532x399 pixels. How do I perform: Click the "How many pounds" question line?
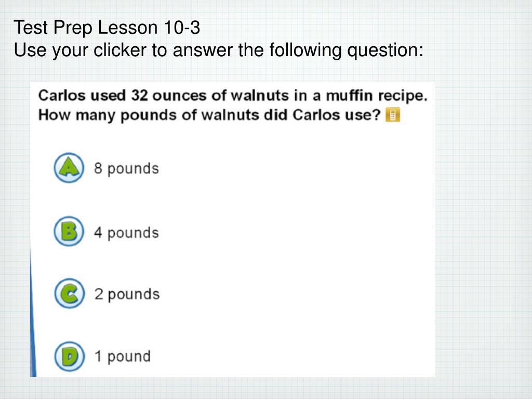[x=210, y=115]
